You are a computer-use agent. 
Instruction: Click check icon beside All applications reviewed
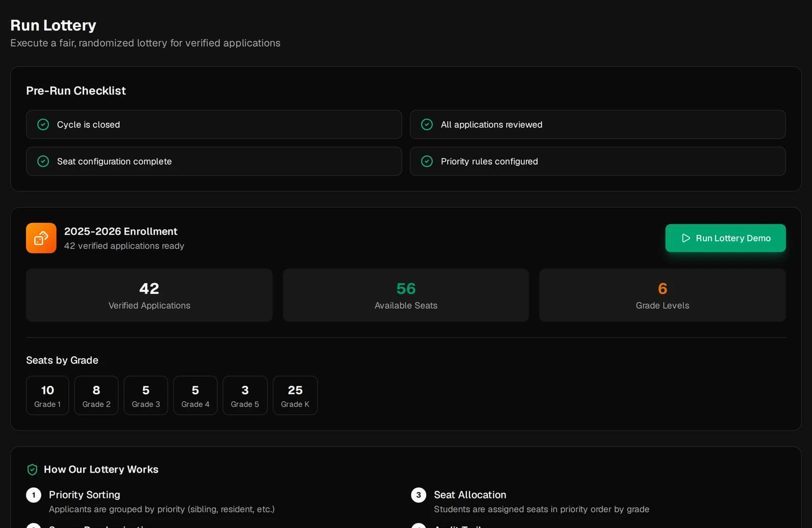click(x=427, y=124)
